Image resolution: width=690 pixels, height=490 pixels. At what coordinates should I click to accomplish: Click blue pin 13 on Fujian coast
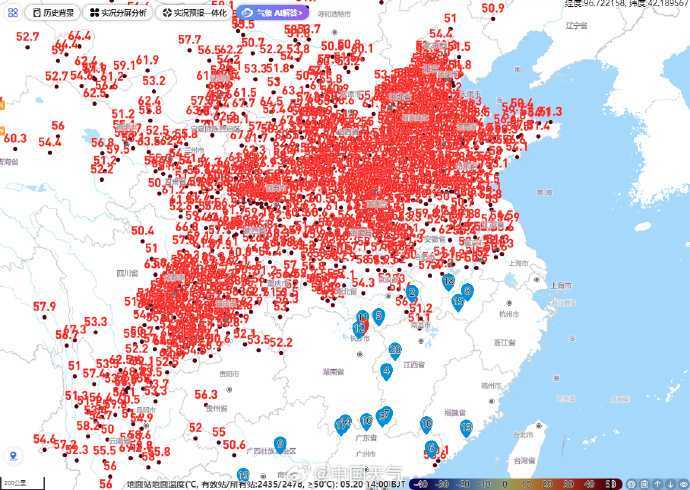coord(466,427)
